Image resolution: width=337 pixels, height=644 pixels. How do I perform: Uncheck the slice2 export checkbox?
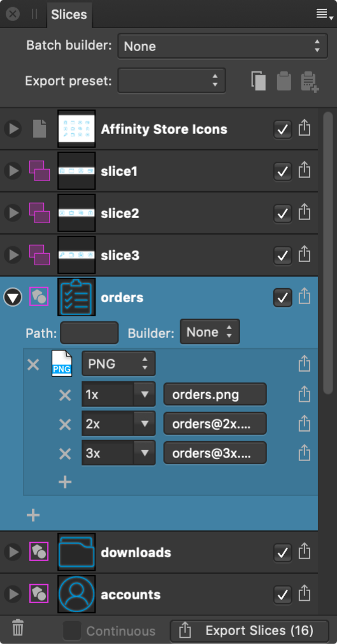(282, 214)
